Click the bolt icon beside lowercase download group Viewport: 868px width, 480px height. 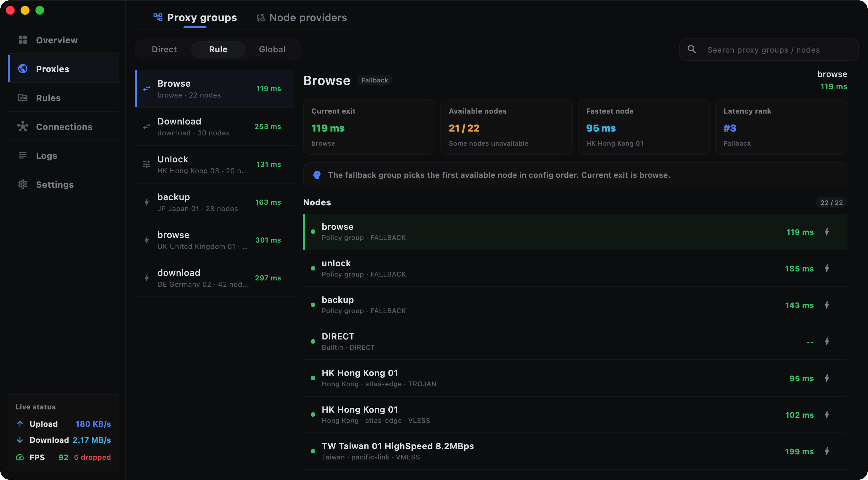tap(147, 278)
